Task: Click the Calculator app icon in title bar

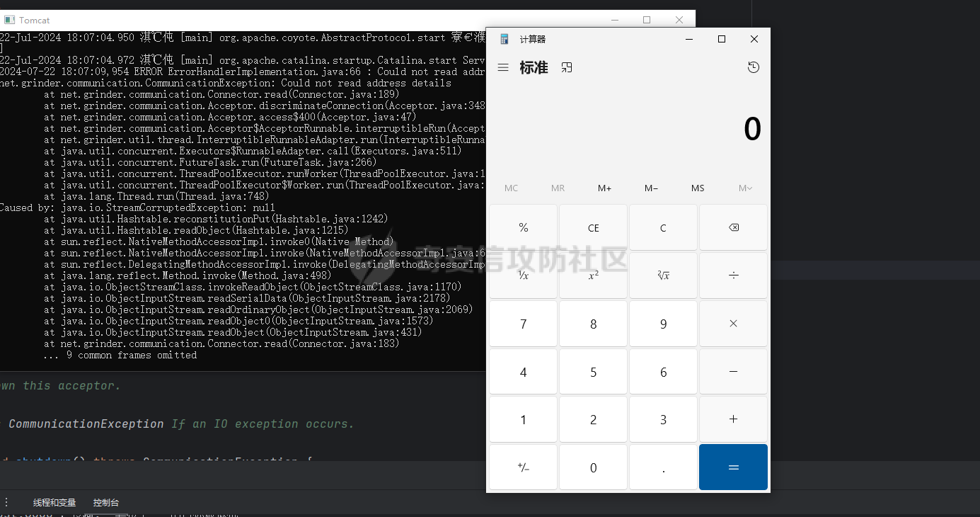Action: (x=505, y=39)
